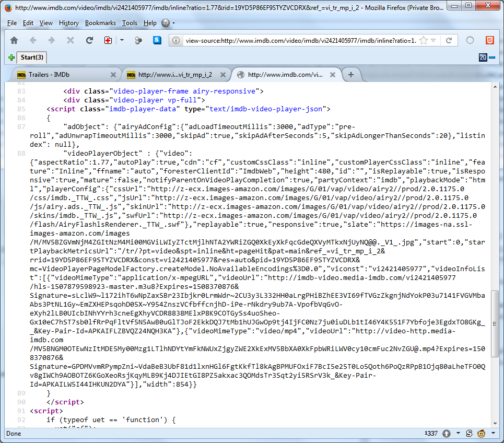Open the Help menu

(x=150, y=23)
